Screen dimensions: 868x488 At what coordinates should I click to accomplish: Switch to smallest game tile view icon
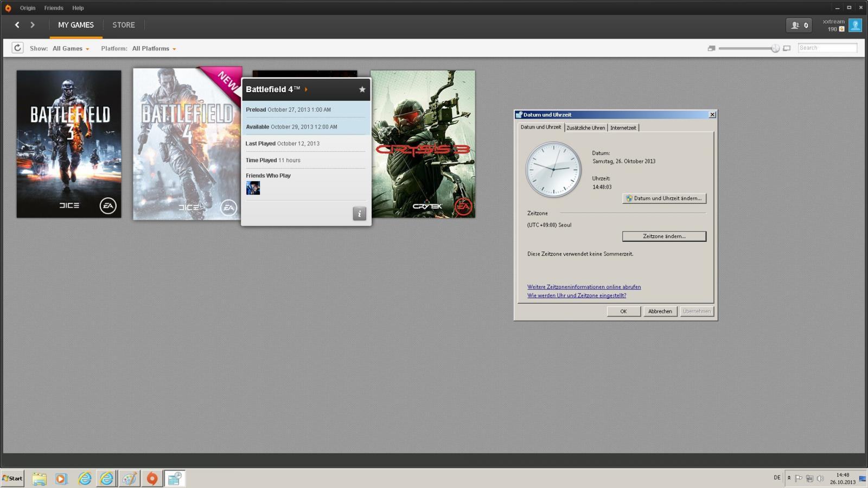click(x=711, y=48)
